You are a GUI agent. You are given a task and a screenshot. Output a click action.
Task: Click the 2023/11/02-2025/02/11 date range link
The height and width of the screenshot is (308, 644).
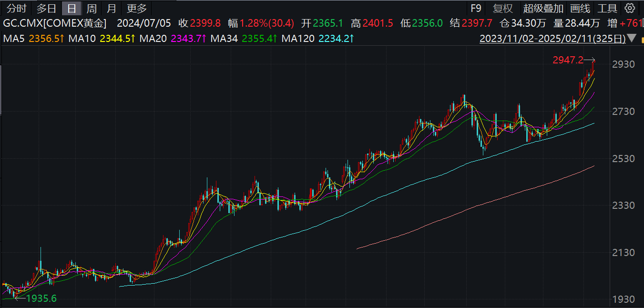[552, 39]
